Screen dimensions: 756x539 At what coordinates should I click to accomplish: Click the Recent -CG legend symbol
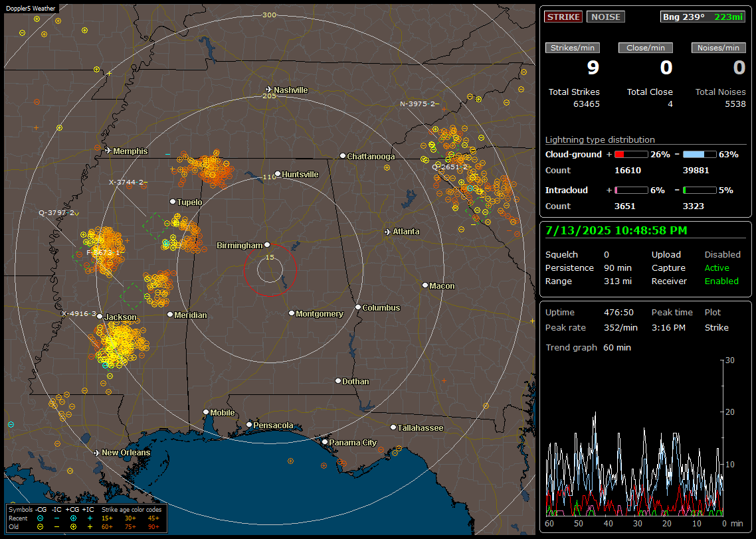[x=40, y=518]
